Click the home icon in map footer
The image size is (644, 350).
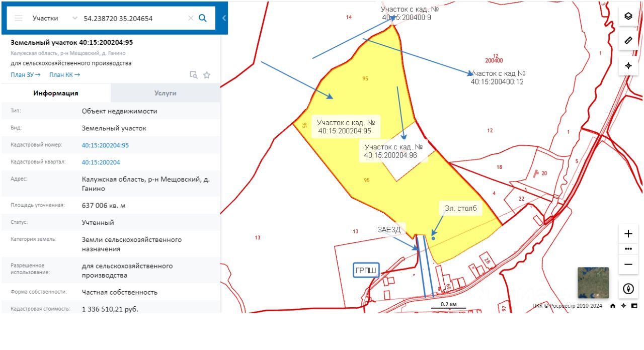click(613, 306)
